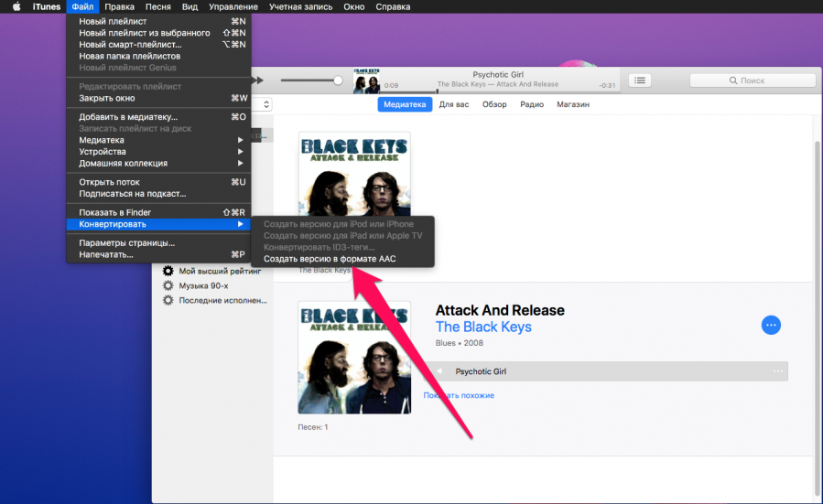Open The Black Keys artist link
This screenshot has height=504, width=823.
point(483,327)
